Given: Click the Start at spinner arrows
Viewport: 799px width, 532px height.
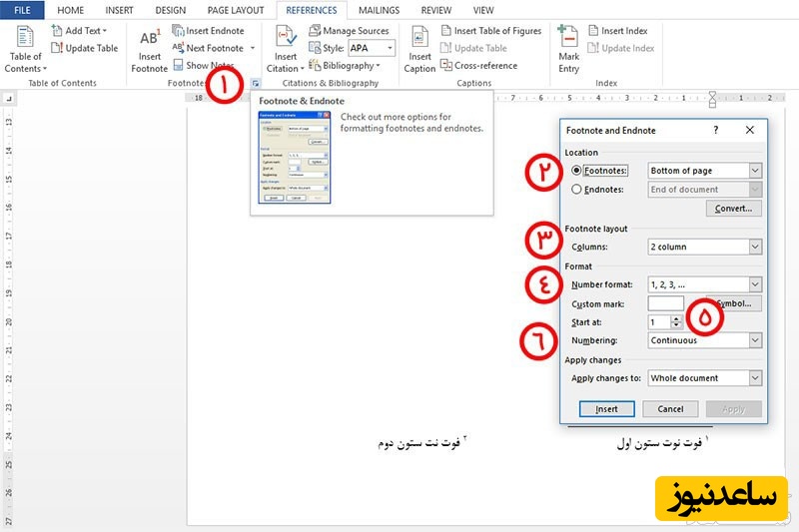Looking at the screenshot, I should click(676, 322).
